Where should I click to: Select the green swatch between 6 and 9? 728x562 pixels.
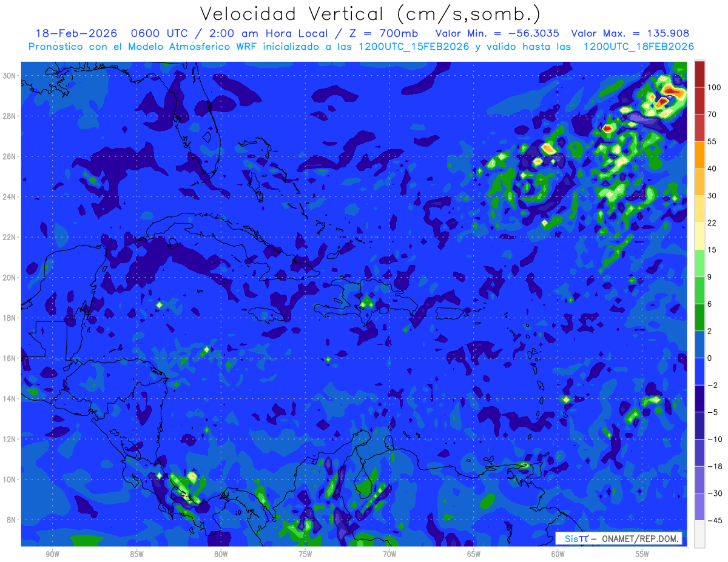(x=699, y=290)
